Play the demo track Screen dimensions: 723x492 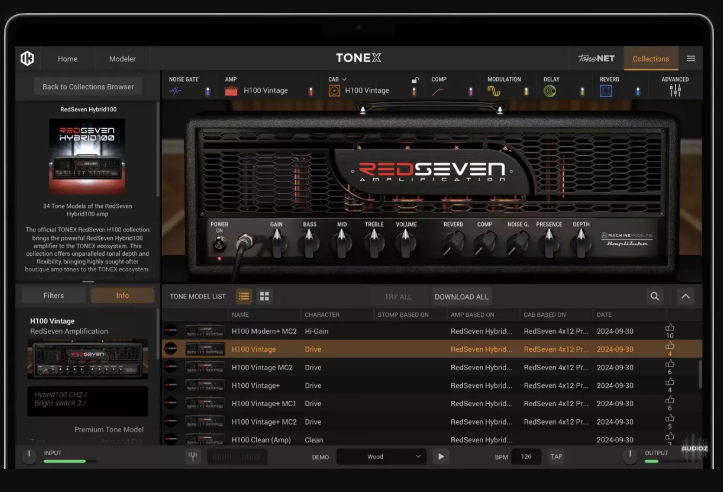pyautogui.click(x=441, y=456)
